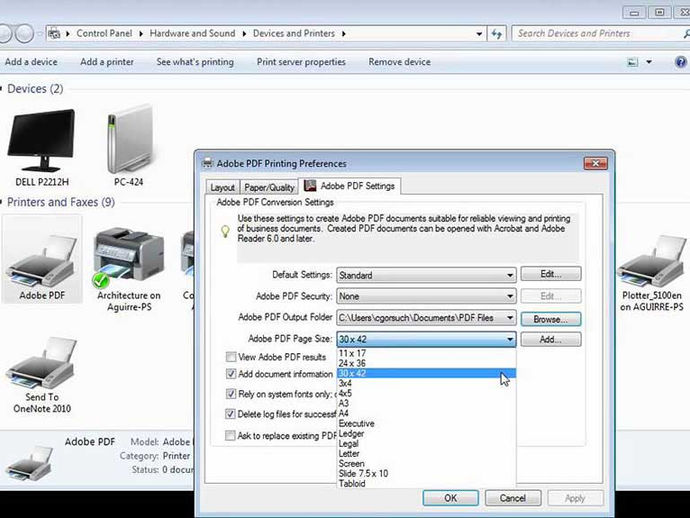690x518 pixels.
Task: Select Architecture on Aguirre-PS printer icon
Action: (x=128, y=257)
